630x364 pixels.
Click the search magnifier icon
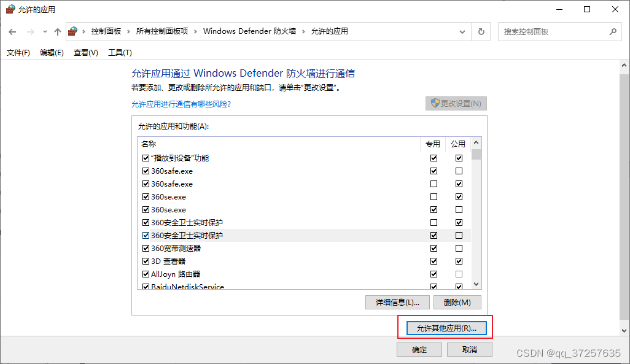613,31
